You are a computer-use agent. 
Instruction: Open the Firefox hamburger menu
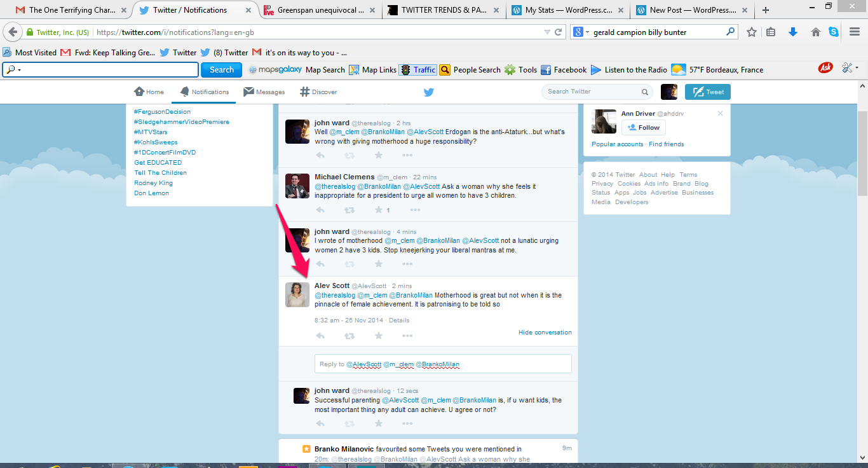855,32
